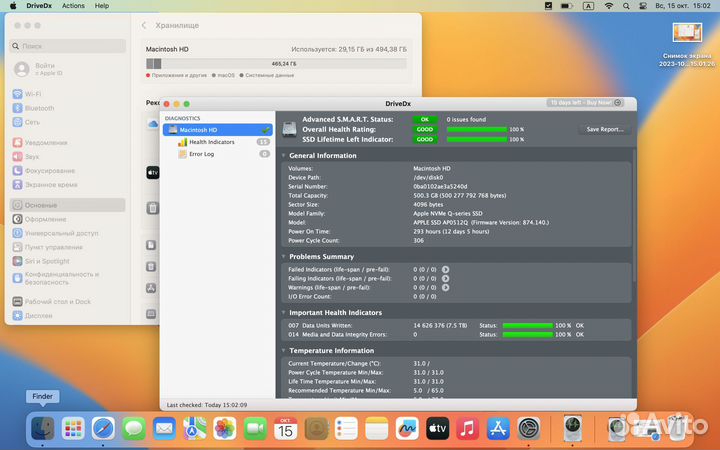Click the DriveDx icon in Dock
This screenshot has width=720, height=450.
click(573, 429)
